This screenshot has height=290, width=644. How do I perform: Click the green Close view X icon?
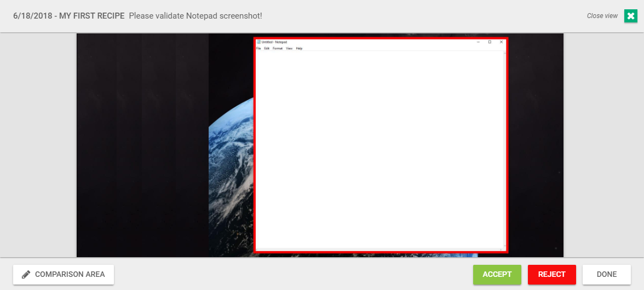(x=630, y=15)
